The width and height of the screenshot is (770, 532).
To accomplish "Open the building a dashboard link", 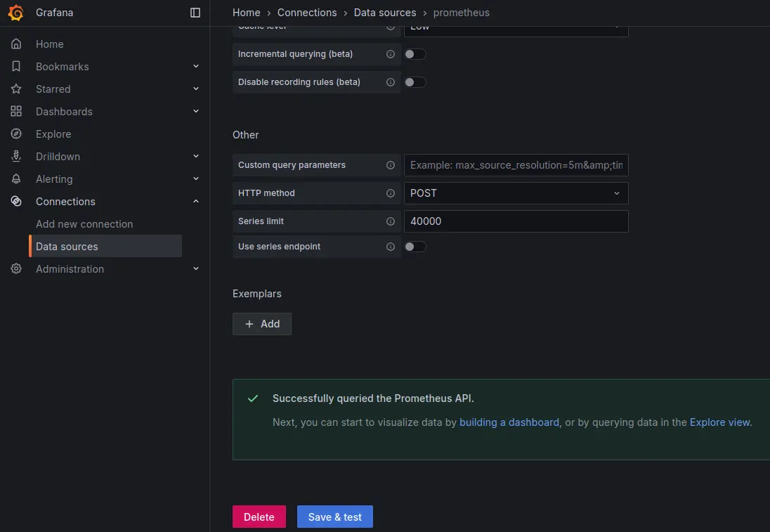I will click(509, 422).
